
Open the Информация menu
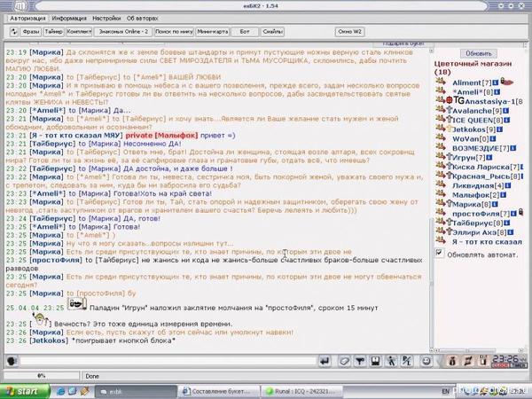coord(69,19)
